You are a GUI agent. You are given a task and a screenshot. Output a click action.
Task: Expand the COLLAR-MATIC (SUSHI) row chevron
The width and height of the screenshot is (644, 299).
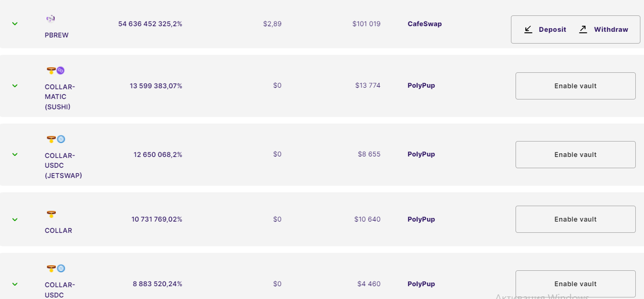15,86
